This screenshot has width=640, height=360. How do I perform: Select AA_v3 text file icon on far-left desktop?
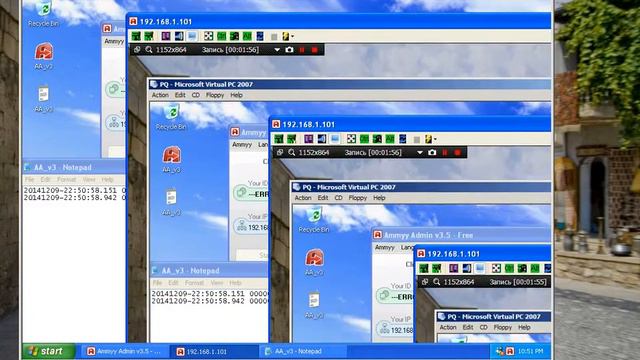tap(44, 98)
